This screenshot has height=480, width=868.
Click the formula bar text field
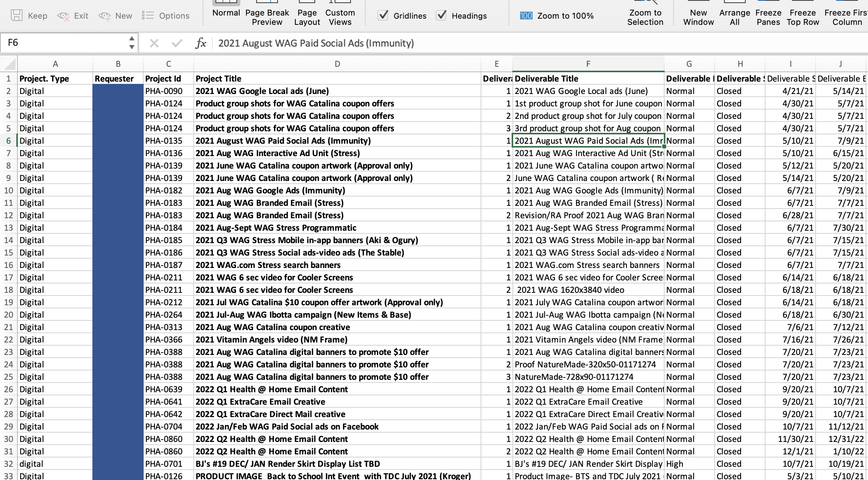tap(540, 43)
